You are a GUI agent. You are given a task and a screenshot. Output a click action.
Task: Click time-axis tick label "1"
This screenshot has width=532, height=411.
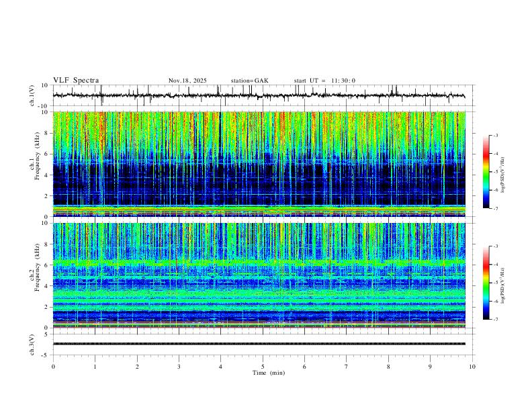click(x=95, y=367)
